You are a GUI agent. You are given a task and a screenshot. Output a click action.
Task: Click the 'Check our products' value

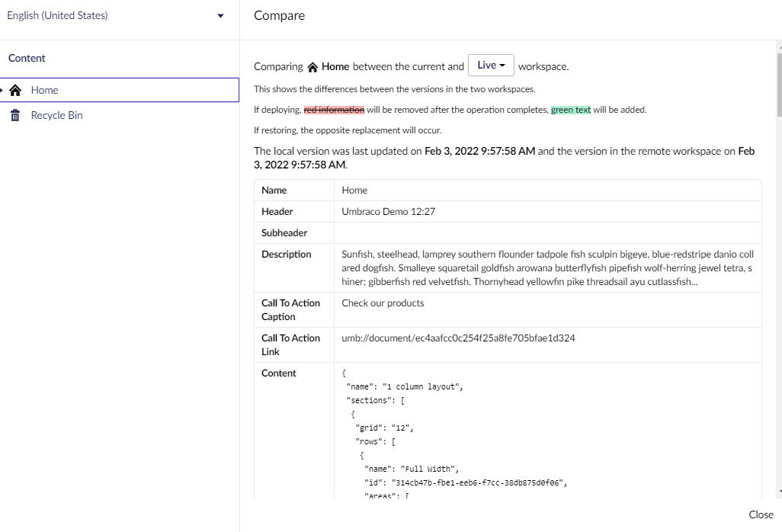(x=383, y=303)
